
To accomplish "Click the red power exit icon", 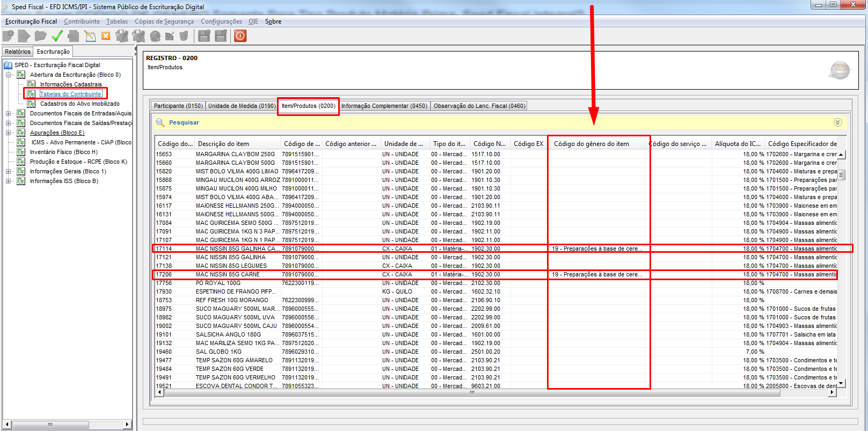I will point(240,36).
